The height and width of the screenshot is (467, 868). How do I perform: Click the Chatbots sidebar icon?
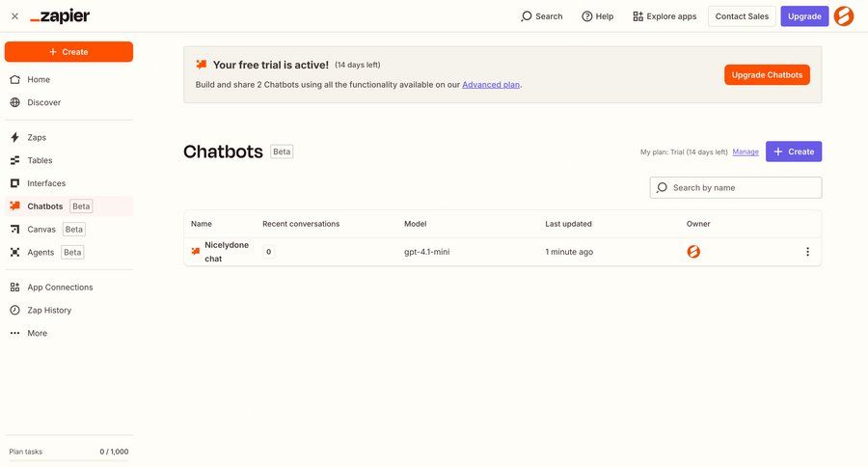(14, 206)
